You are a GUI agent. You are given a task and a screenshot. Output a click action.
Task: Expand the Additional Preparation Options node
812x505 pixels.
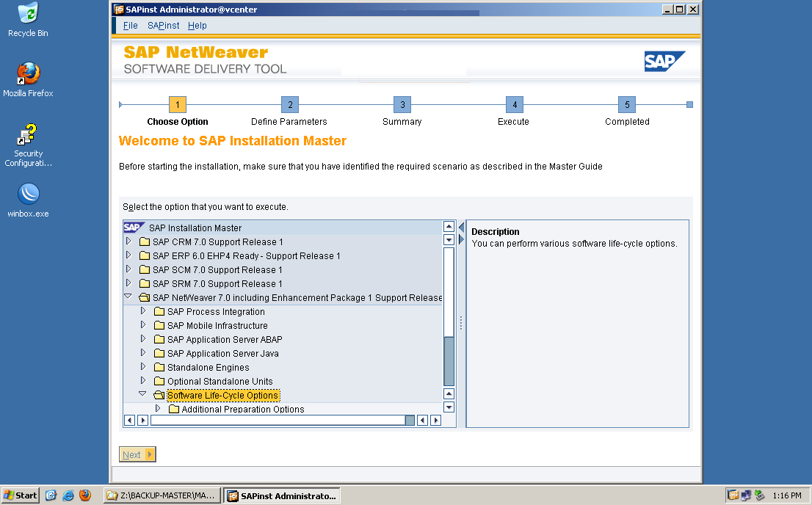(157, 409)
